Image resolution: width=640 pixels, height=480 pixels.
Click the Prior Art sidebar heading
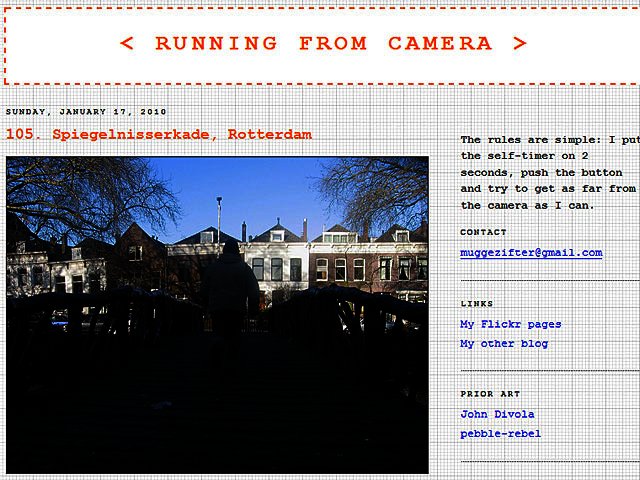[491, 394]
